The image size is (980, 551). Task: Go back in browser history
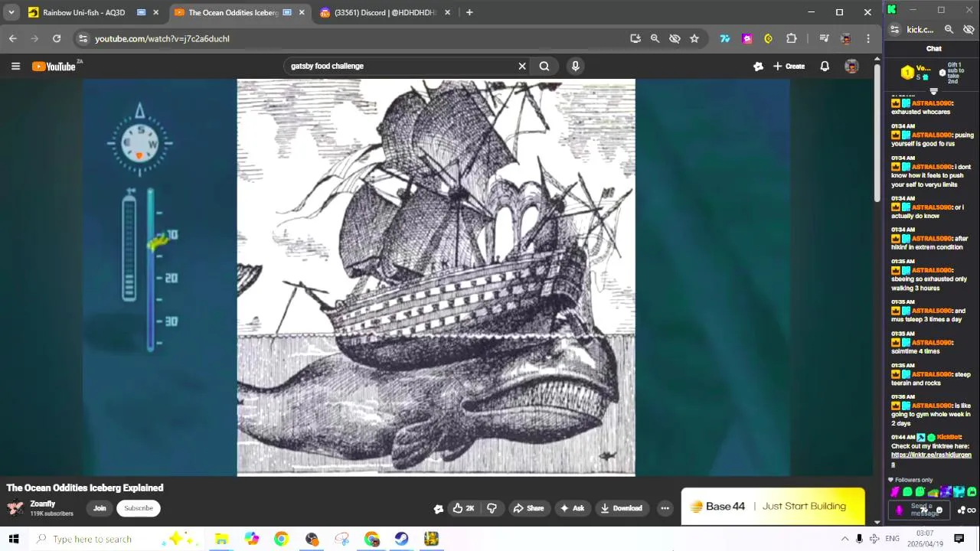coord(13,38)
